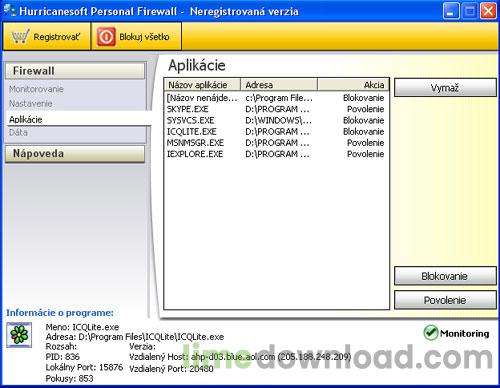Click the Vzdialený Port: 20480 text
500x388 pixels.
[x=171, y=369]
